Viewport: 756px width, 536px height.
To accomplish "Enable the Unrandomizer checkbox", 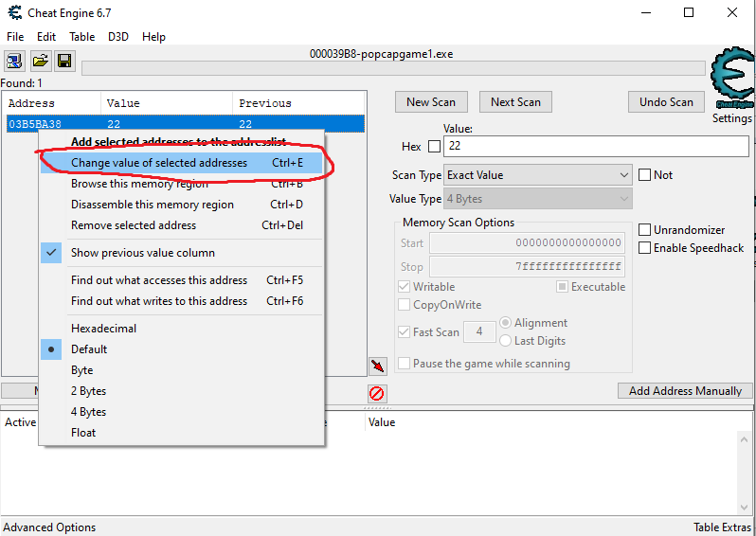I will (644, 230).
